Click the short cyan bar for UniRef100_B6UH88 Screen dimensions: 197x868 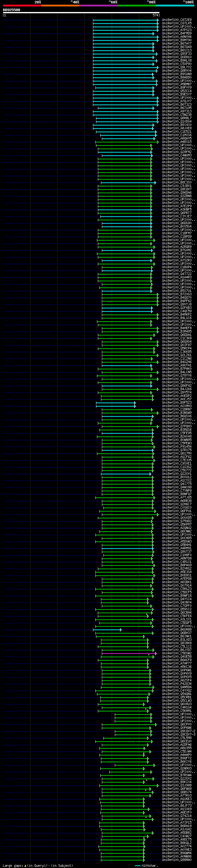(107, 629)
